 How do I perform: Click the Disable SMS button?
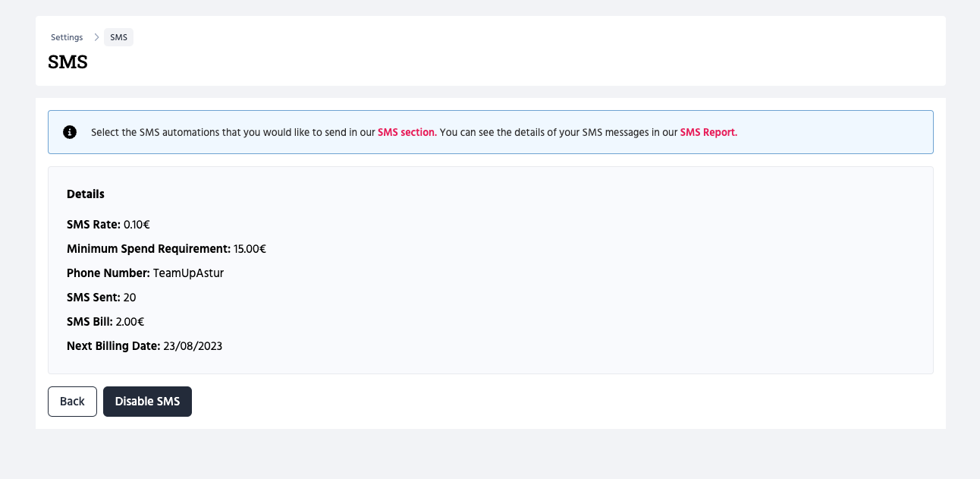[x=147, y=402]
